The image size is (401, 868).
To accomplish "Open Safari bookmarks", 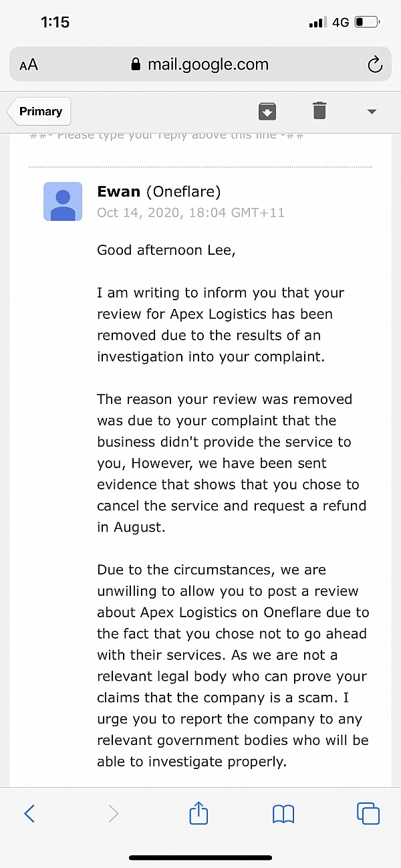I will (283, 813).
